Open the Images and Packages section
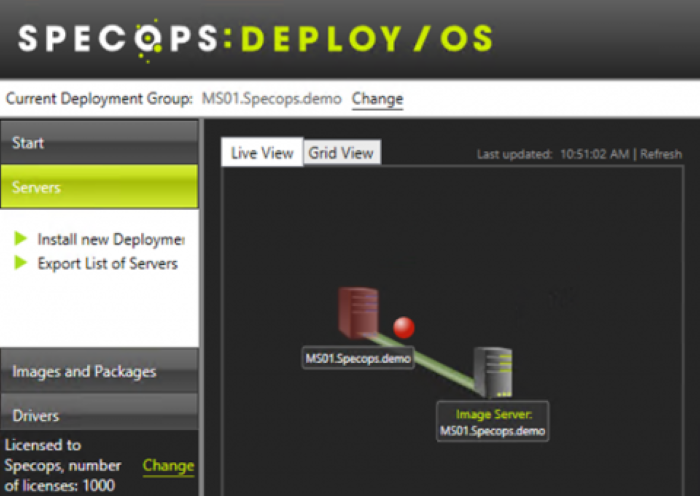 pyautogui.click(x=99, y=371)
